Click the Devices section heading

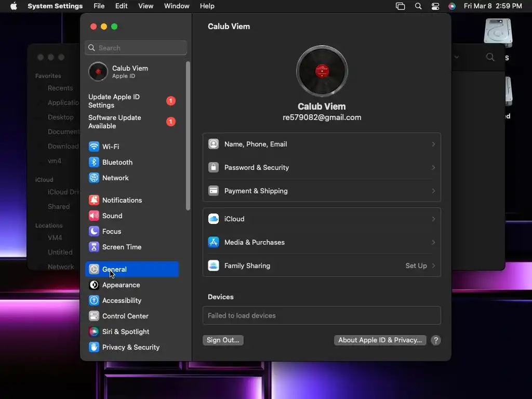(x=220, y=297)
